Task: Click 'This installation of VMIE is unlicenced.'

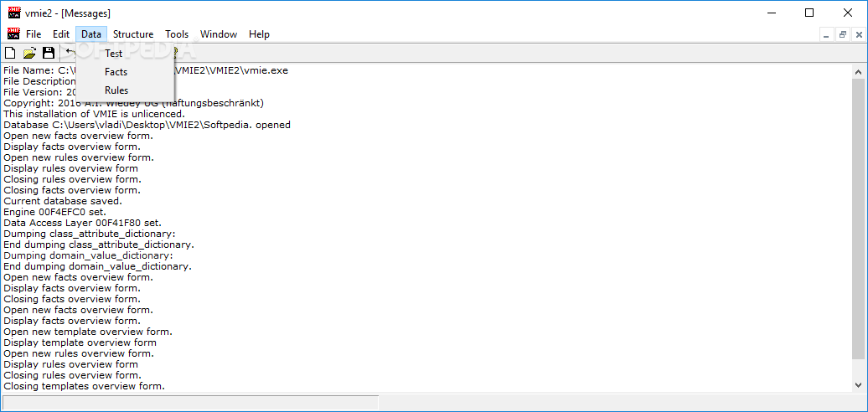Action: click(94, 114)
